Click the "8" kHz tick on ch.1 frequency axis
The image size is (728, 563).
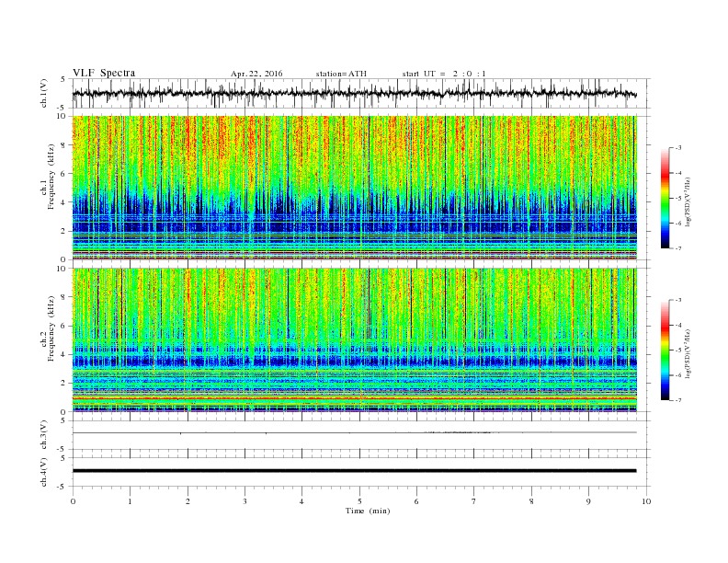(x=63, y=145)
